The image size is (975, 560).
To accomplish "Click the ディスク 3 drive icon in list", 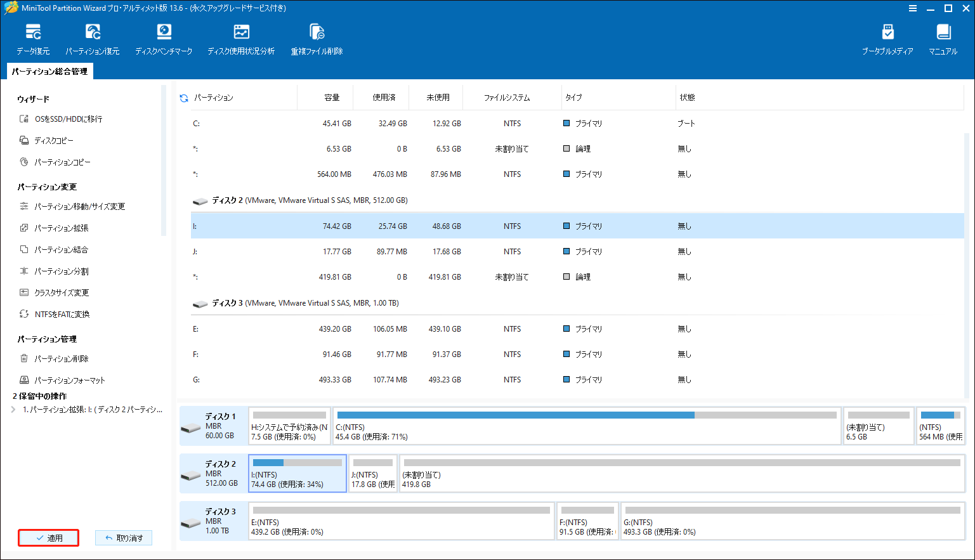I will tap(200, 304).
